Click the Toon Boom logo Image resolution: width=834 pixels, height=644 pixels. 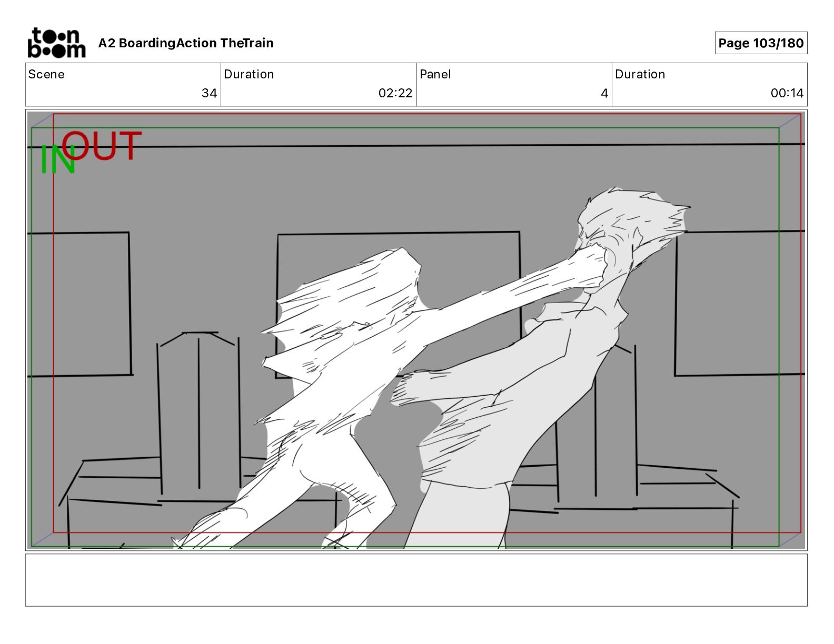click(56, 43)
